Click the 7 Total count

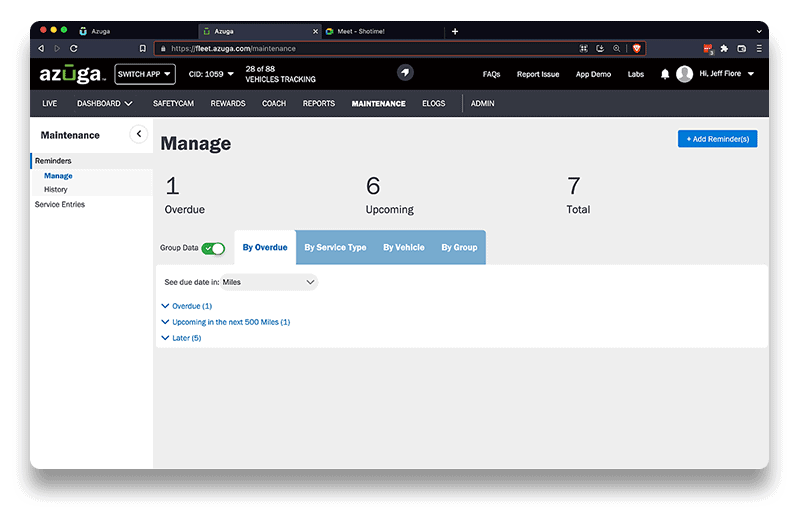click(578, 194)
